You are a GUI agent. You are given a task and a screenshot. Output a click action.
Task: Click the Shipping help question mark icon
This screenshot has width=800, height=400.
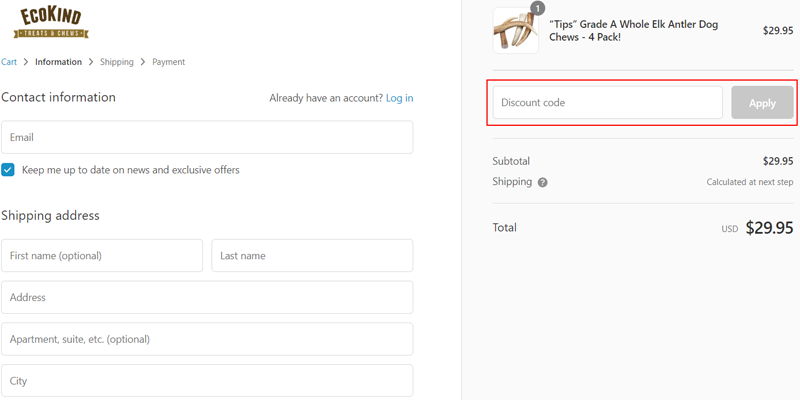[543, 183]
